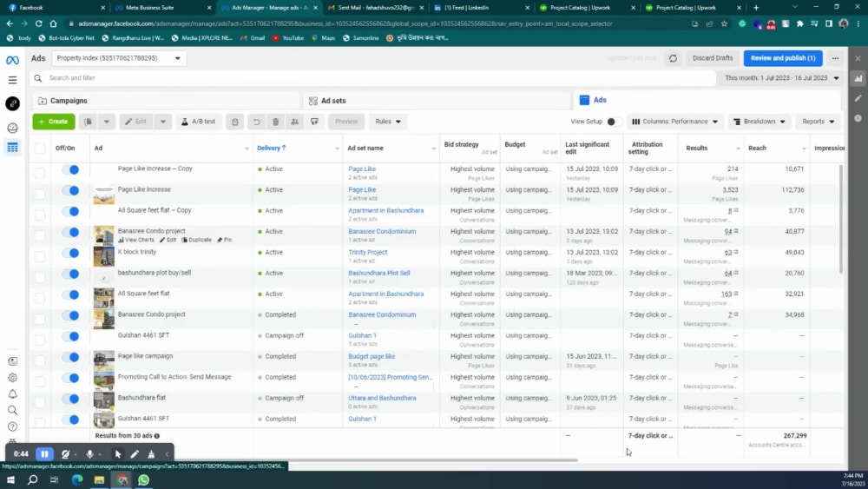
Task: Open the pencil edit icon in right rail
Action: (x=858, y=98)
